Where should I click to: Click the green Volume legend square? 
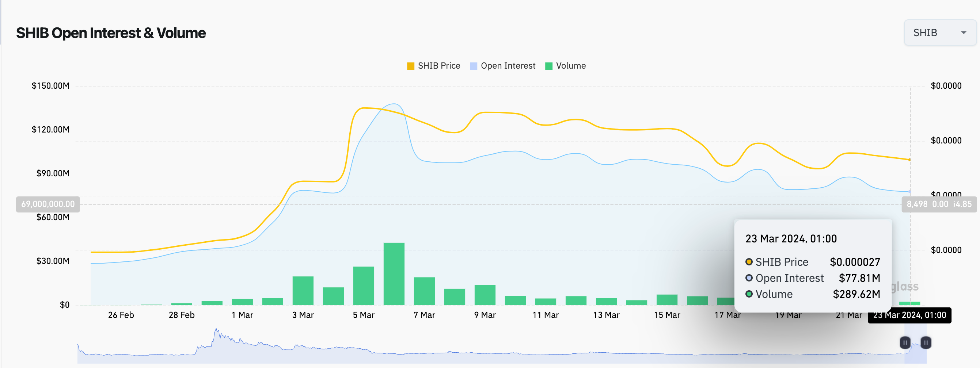[548, 66]
